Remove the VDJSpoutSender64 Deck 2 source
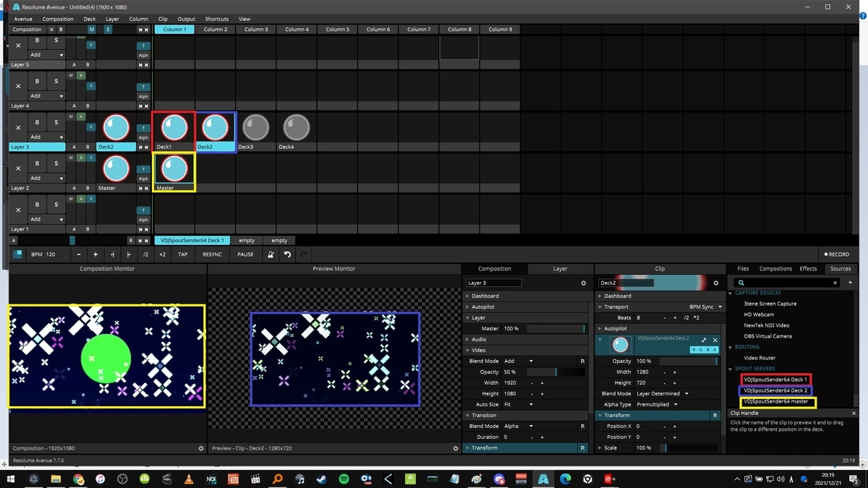Image resolution: width=868 pixels, height=488 pixels. point(715,340)
